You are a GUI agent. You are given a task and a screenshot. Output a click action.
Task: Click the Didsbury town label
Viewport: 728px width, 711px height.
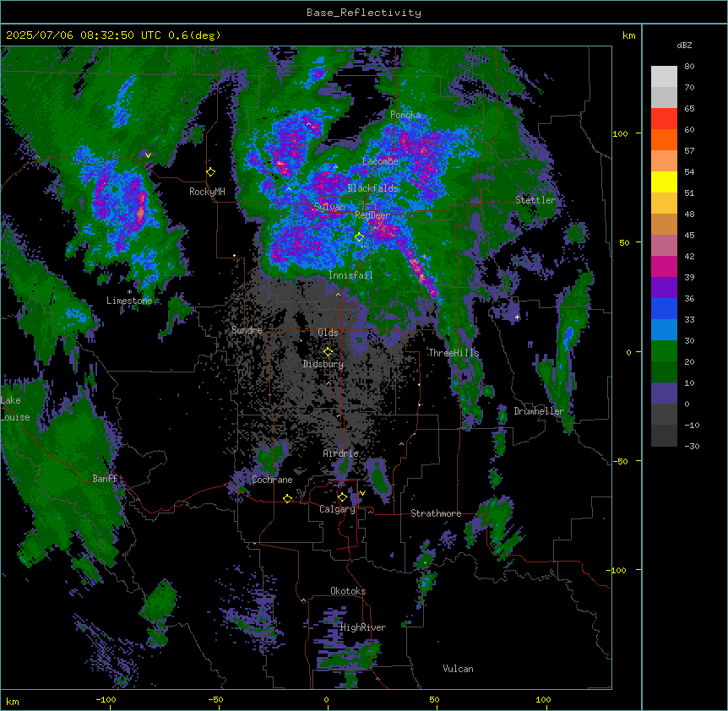click(x=323, y=364)
